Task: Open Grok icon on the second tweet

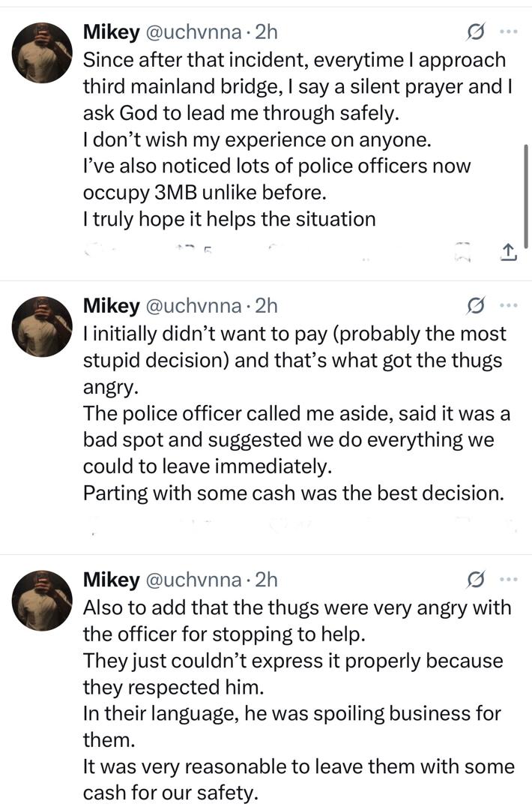Action: click(474, 306)
